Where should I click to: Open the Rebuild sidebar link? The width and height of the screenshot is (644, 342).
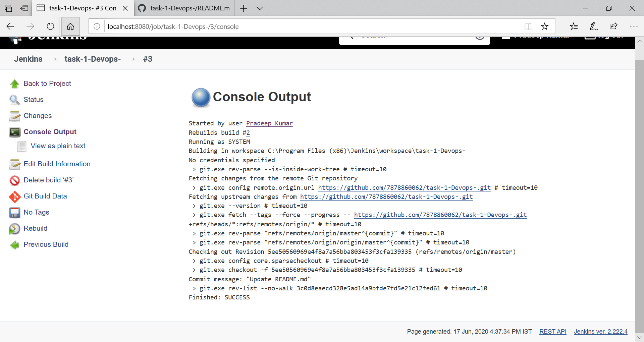(36, 228)
